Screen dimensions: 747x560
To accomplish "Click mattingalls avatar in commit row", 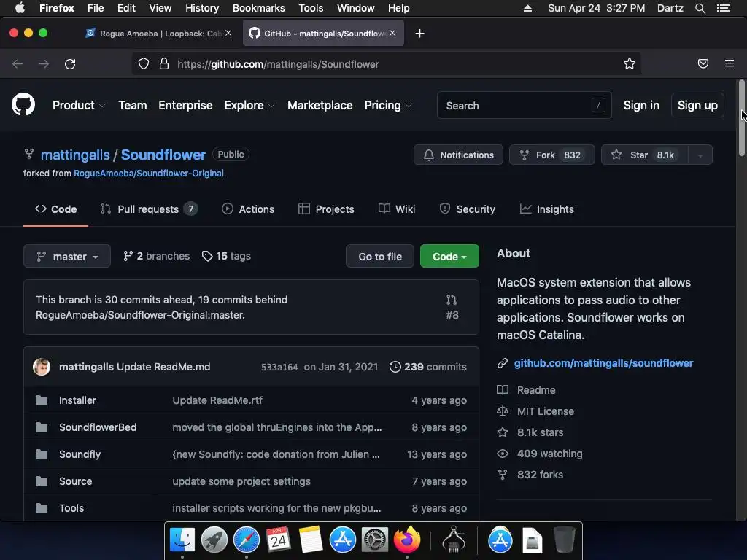I will click(x=42, y=367).
